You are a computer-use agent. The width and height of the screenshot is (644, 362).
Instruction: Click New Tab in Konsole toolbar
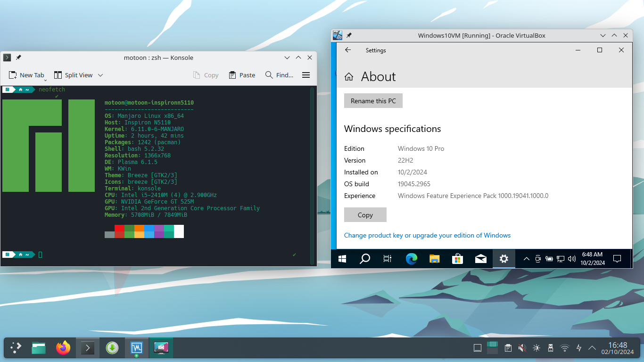tap(26, 75)
